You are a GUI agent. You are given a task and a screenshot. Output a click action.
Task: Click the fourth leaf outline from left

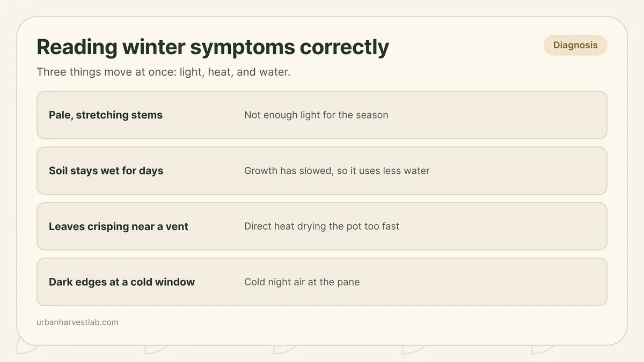point(413,349)
